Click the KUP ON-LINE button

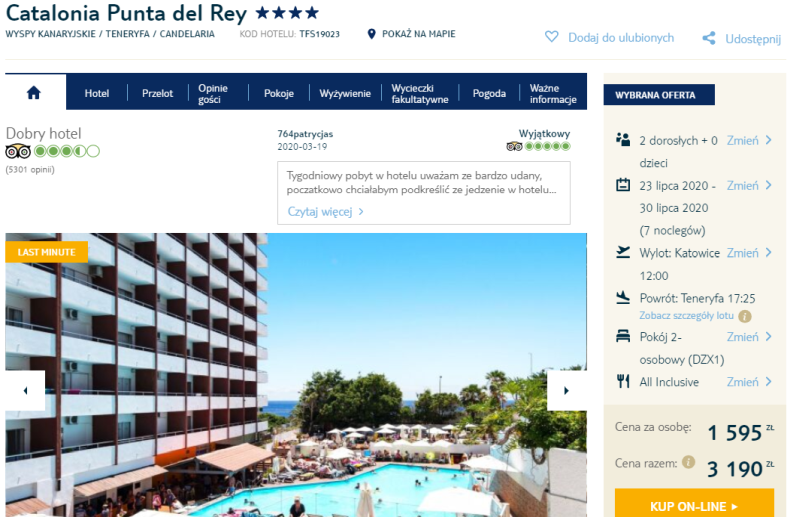[694, 505]
